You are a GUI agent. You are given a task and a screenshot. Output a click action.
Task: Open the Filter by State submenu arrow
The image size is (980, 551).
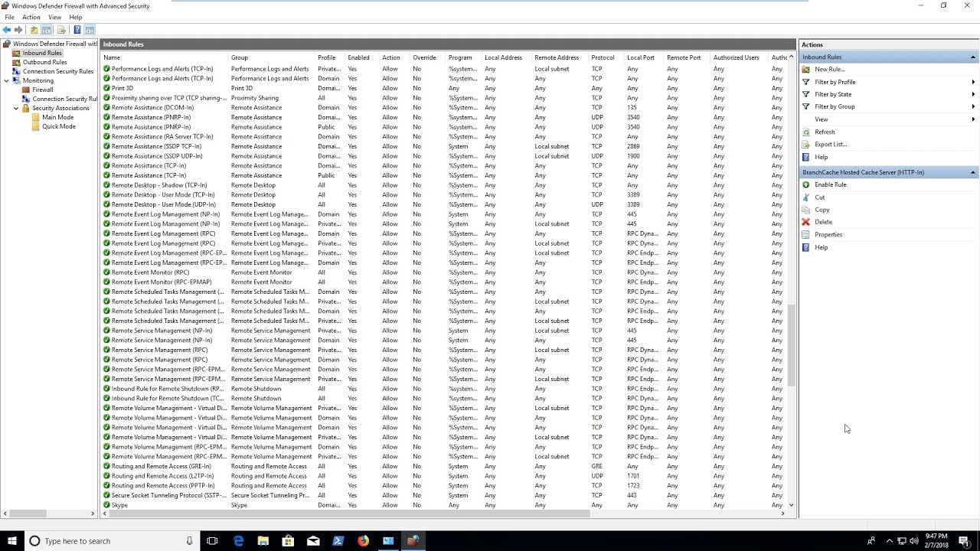click(x=973, y=94)
